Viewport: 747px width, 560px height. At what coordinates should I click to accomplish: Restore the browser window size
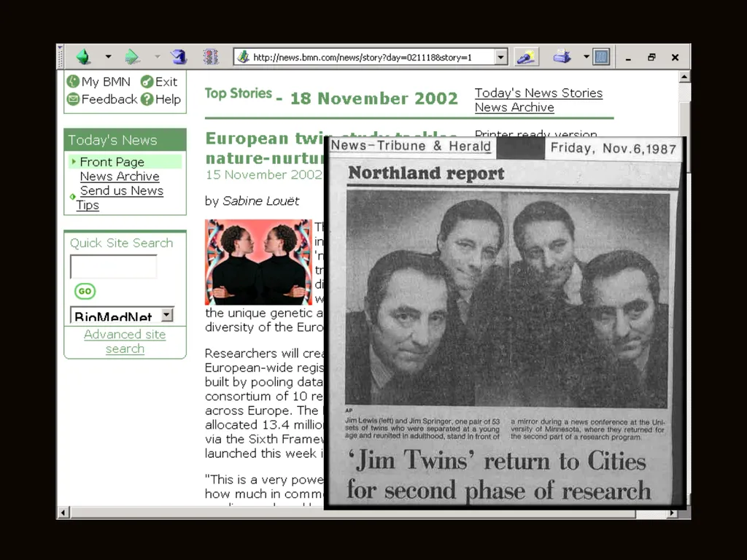651,57
